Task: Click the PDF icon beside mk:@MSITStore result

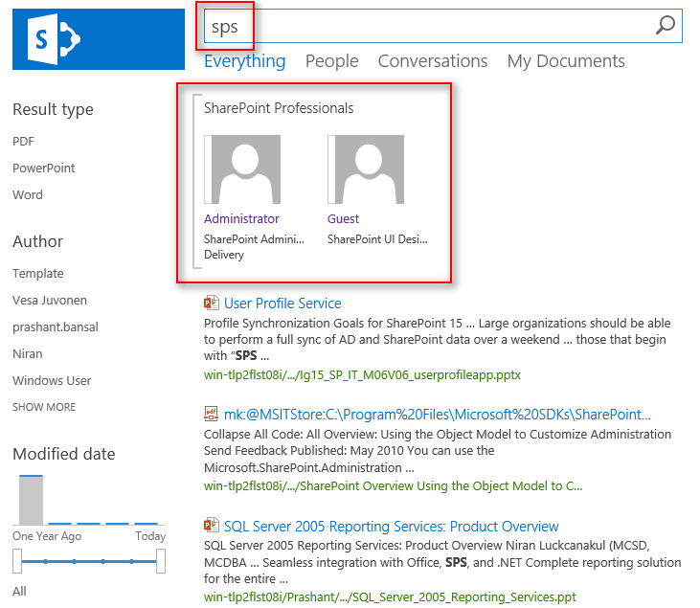Action: [x=212, y=414]
